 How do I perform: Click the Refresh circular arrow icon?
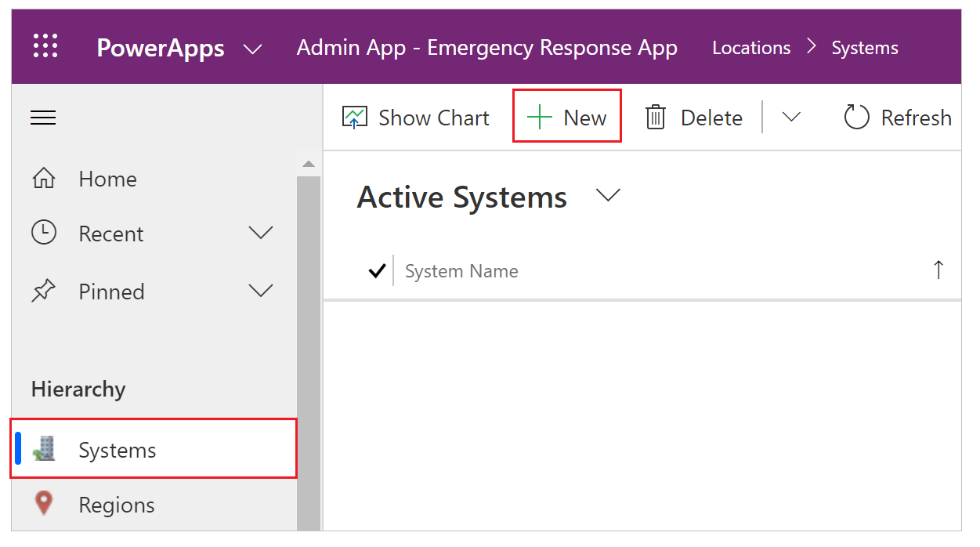click(857, 118)
